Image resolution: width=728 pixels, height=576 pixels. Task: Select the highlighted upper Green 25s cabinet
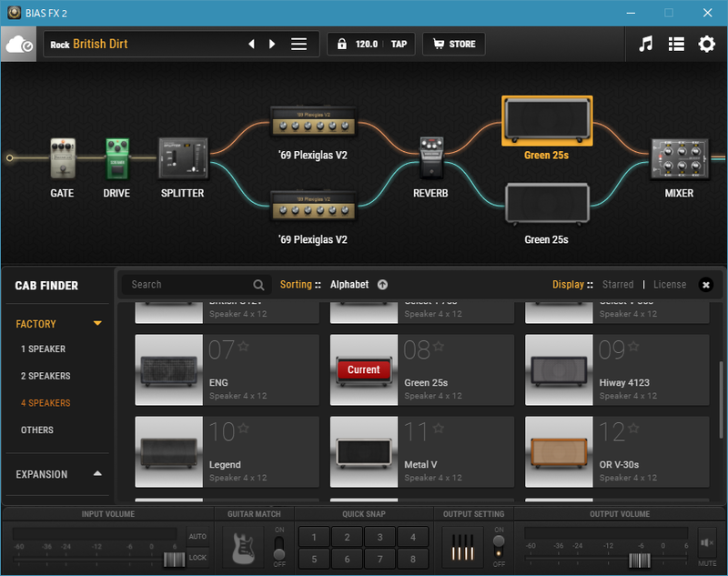pyautogui.click(x=547, y=121)
